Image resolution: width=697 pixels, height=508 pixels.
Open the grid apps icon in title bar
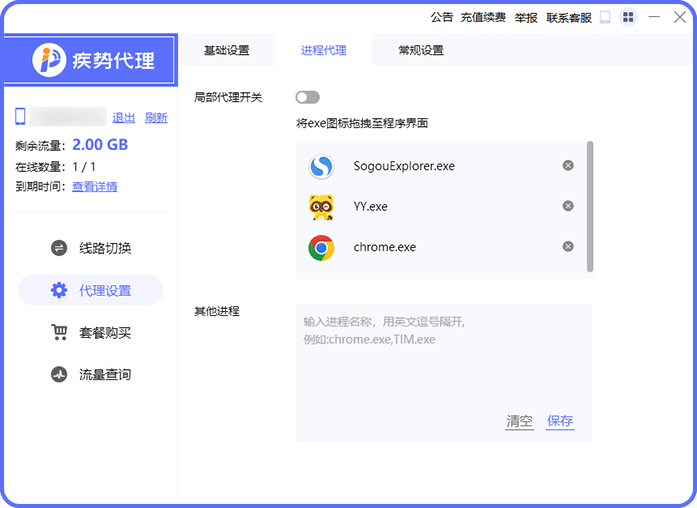tap(628, 17)
